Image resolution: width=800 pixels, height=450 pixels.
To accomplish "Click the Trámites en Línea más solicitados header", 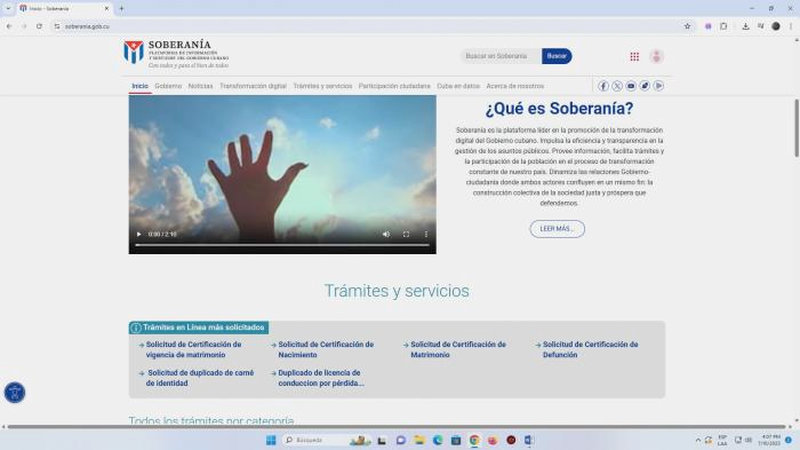I will tap(199, 328).
